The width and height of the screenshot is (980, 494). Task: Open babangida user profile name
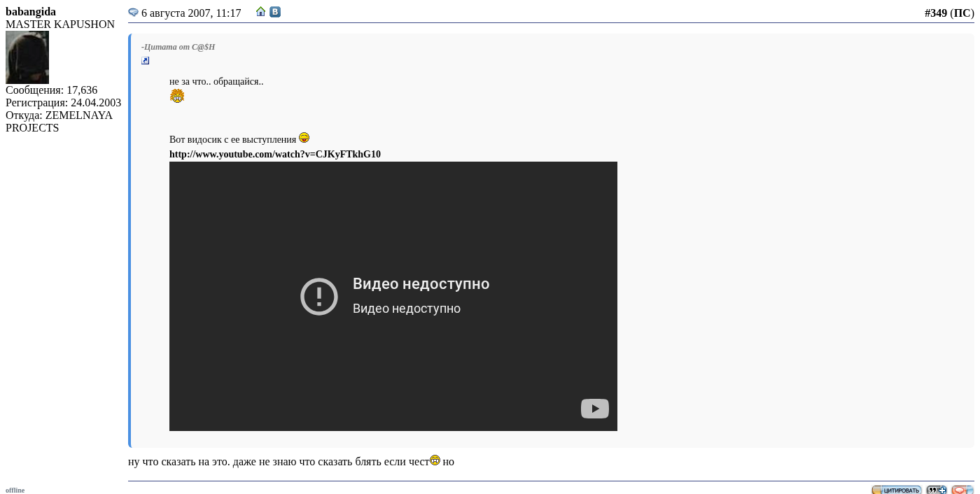[x=31, y=12]
